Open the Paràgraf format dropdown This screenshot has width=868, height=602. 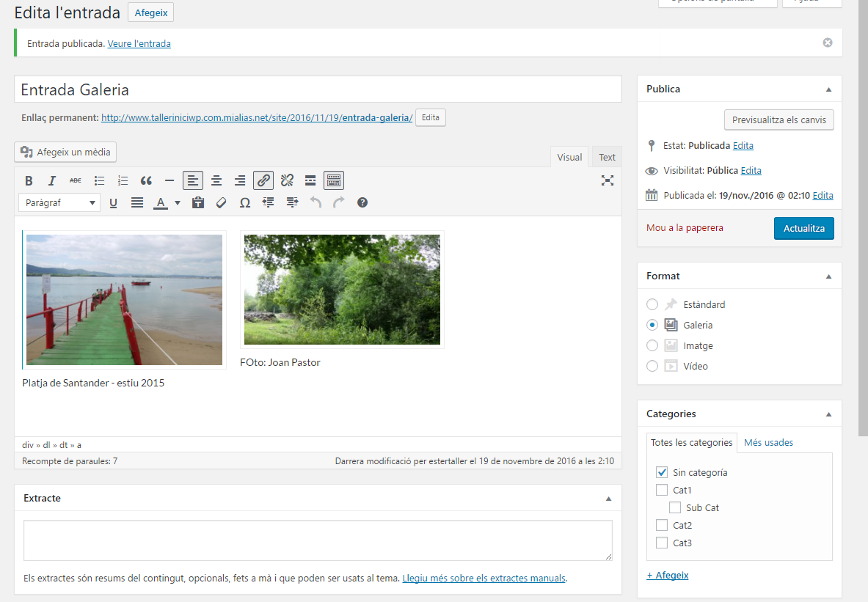click(59, 202)
